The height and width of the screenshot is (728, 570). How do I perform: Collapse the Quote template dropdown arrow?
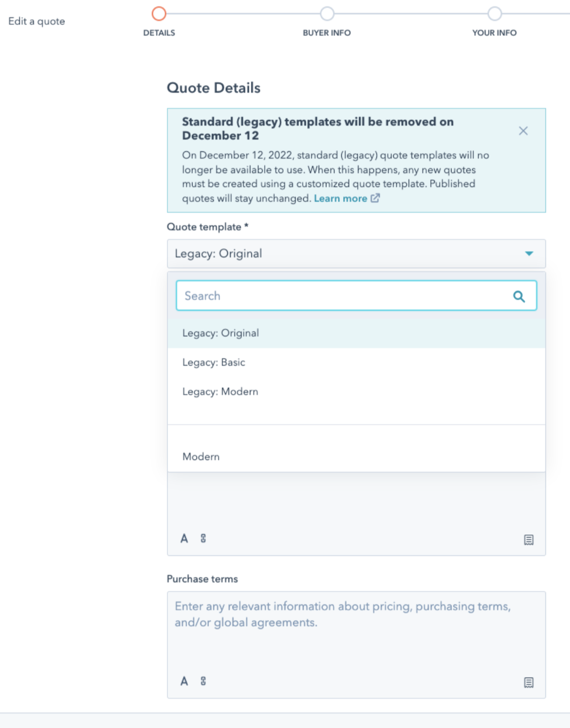tap(529, 254)
